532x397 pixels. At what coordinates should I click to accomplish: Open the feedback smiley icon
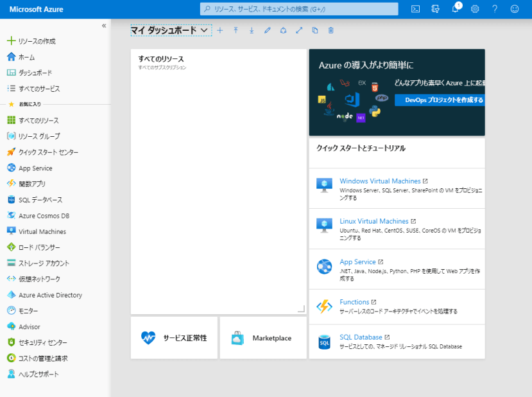tap(515, 9)
